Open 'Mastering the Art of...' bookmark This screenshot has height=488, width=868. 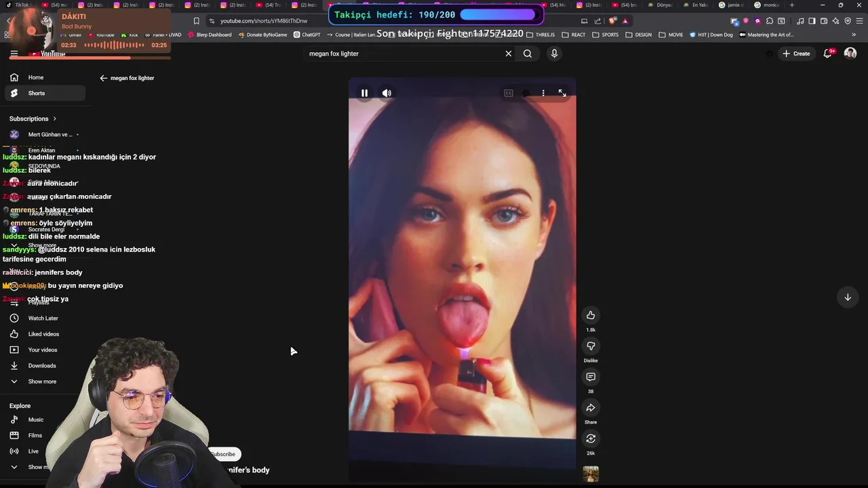pos(766,35)
